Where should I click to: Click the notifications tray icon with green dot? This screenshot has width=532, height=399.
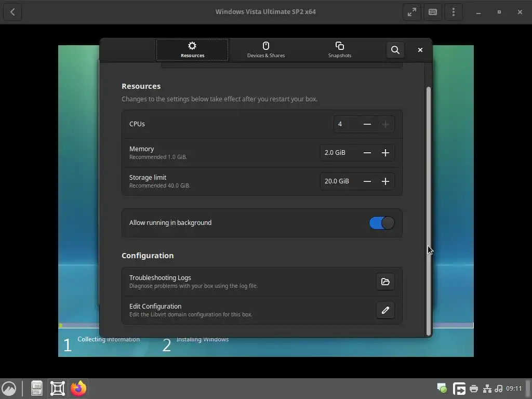442,389
